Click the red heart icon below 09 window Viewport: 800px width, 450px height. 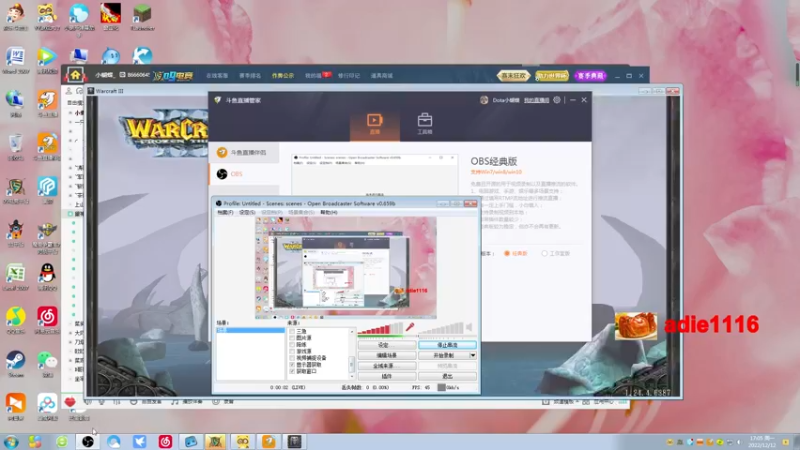coord(70,402)
